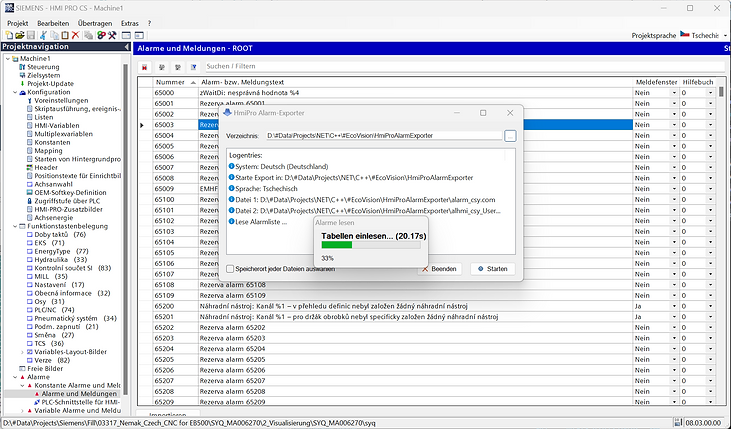Expand the Variable Alarme und Meldungen node
This screenshot has height=429, width=731.
click(22, 411)
